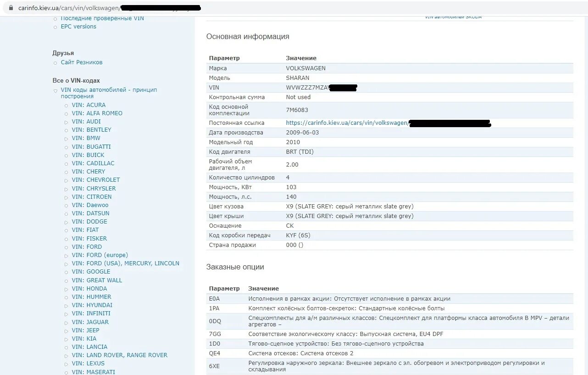Click option code 6XE row
This screenshot has height=375, width=588.
coord(389,366)
